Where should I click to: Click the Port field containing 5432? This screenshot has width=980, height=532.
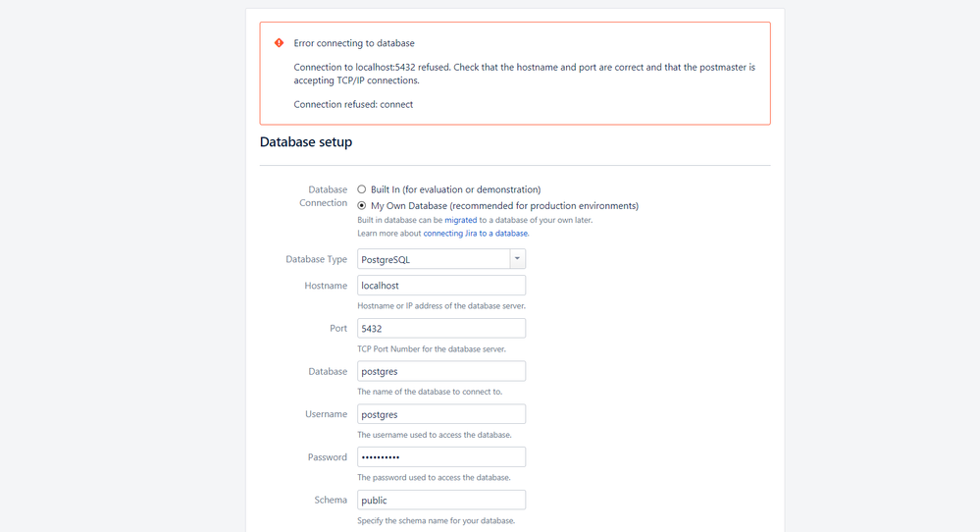click(441, 328)
